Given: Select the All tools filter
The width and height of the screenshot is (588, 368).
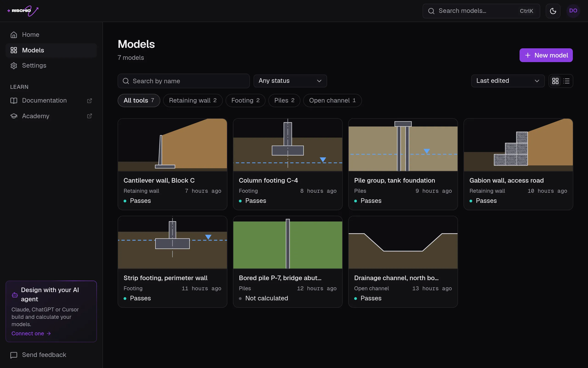Looking at the screenshot, I should pos(139,101).
